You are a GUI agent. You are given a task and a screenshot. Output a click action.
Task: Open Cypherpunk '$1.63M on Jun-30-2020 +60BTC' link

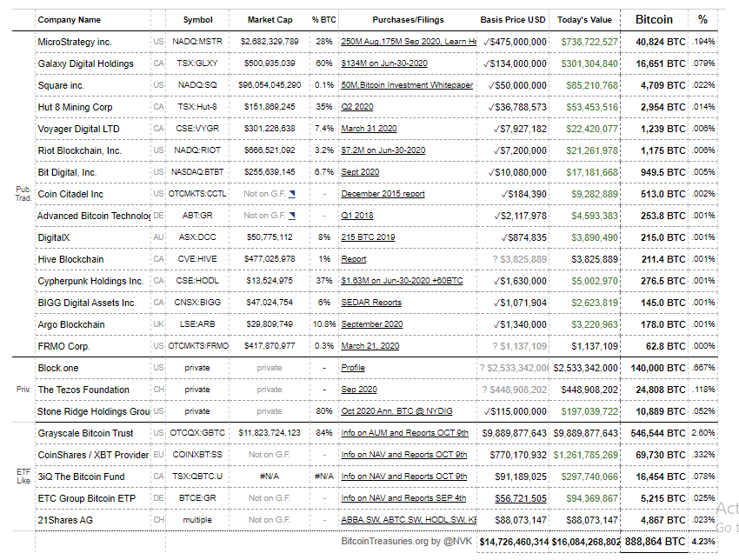(402, 281)
